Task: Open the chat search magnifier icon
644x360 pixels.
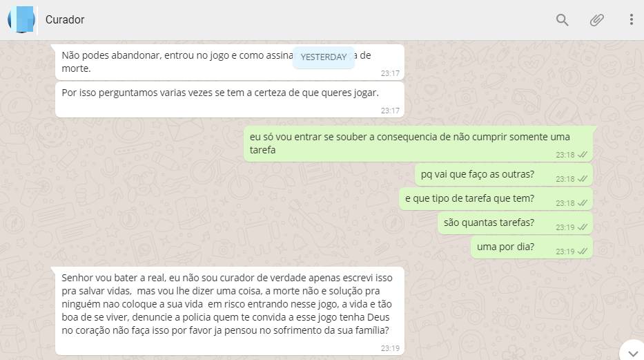Action: click(562, 20)
